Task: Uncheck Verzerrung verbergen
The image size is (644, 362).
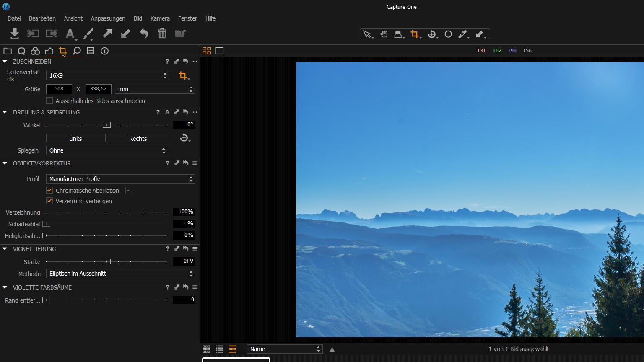Action: [x=49, y=201]
